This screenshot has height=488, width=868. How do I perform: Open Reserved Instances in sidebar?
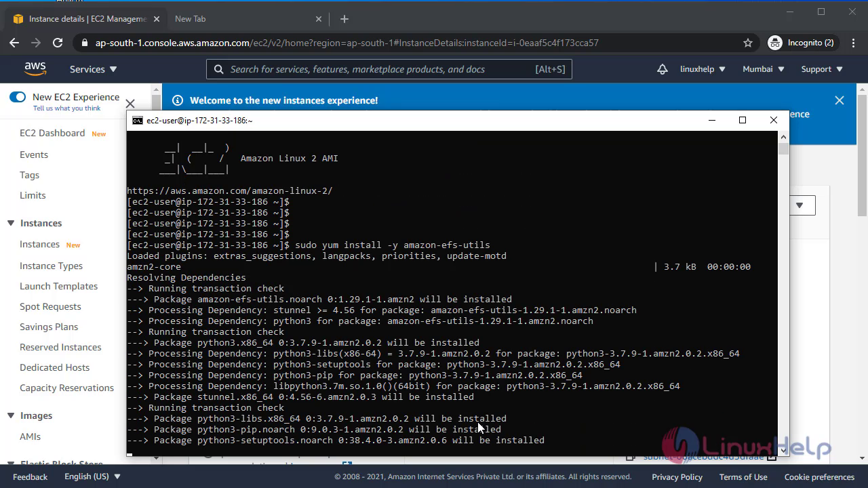pos(60,347)
